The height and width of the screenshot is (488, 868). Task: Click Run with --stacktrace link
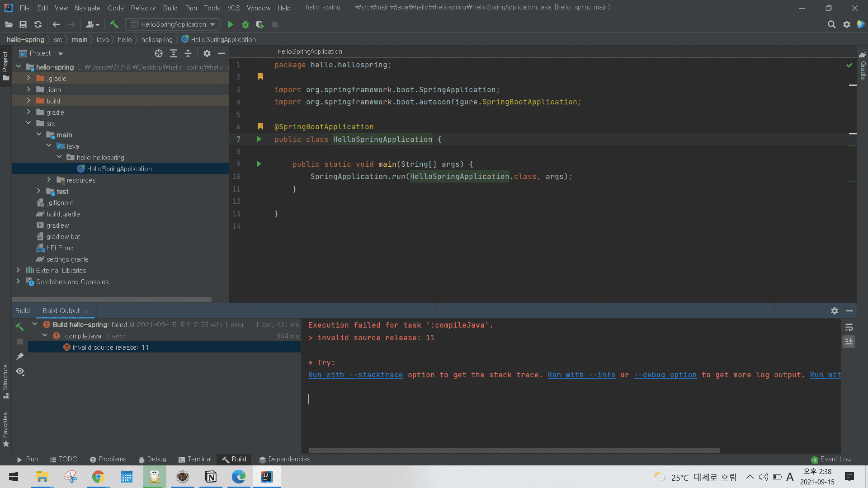pos(355,375)
